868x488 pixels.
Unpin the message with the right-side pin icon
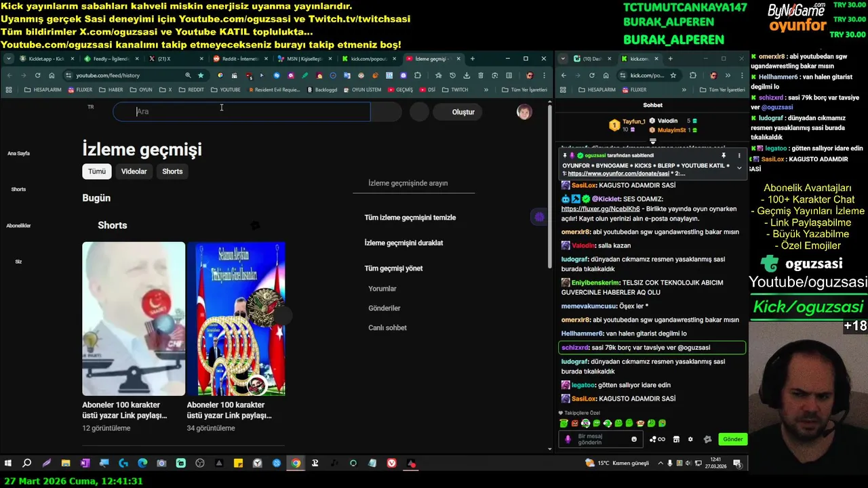[x=724, y=156]
